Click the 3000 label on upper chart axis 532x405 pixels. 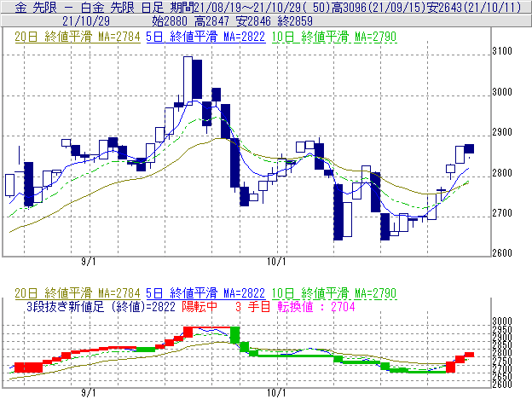[502, 92]
